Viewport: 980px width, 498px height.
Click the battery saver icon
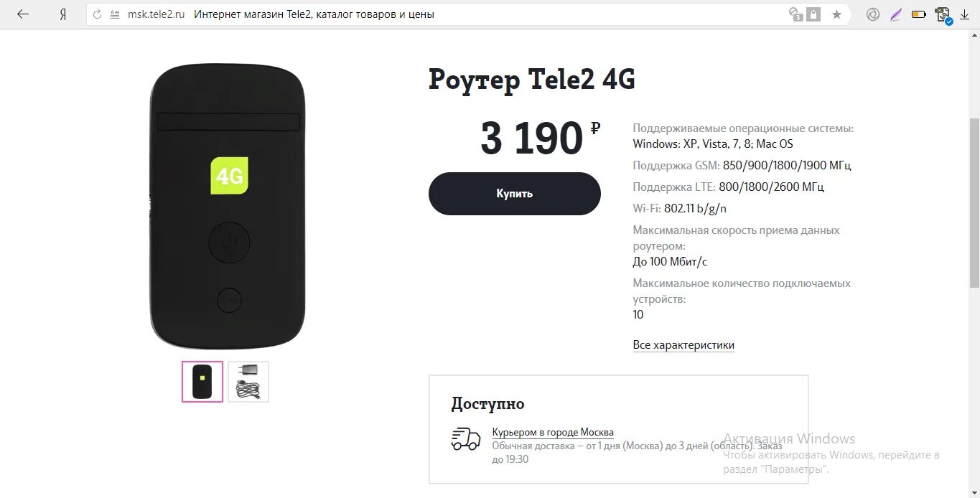click(918, 14)
